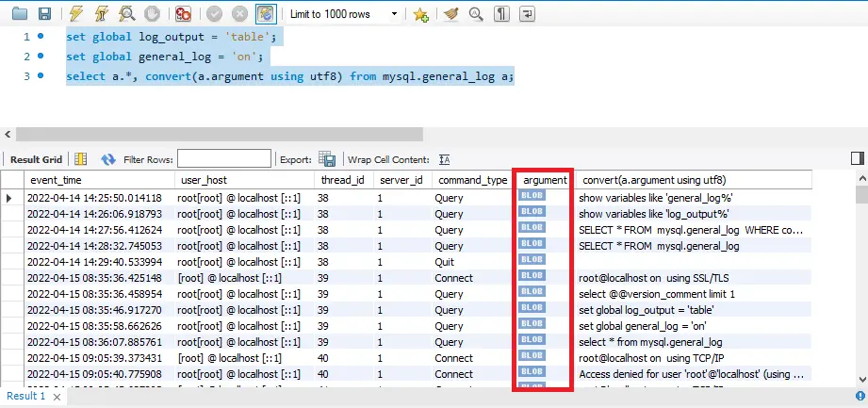Select the row marker arrow of first row
The image size is (868, 408).
point(9,198)
